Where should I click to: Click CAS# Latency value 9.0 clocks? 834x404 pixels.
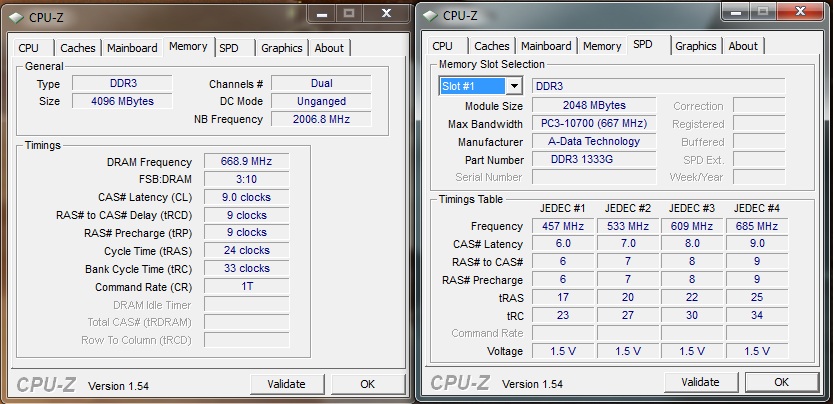click(x=247, y=197)
